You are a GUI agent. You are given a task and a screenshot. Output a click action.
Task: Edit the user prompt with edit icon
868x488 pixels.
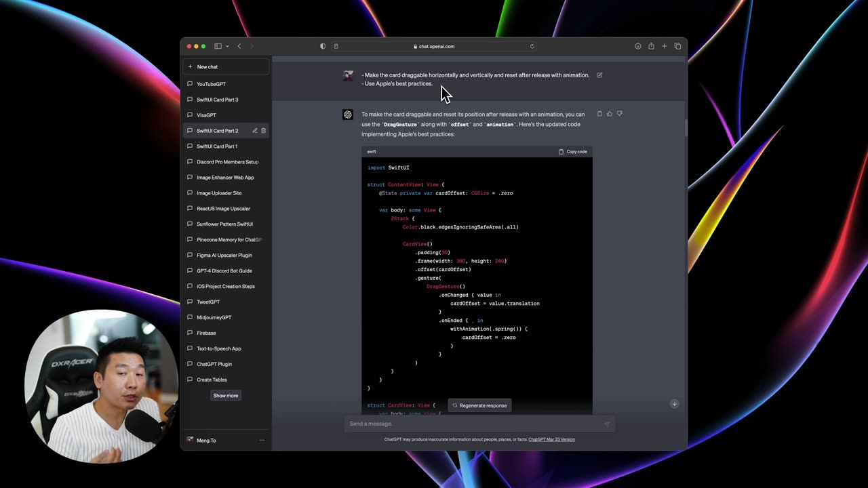[x=599, y=75]
